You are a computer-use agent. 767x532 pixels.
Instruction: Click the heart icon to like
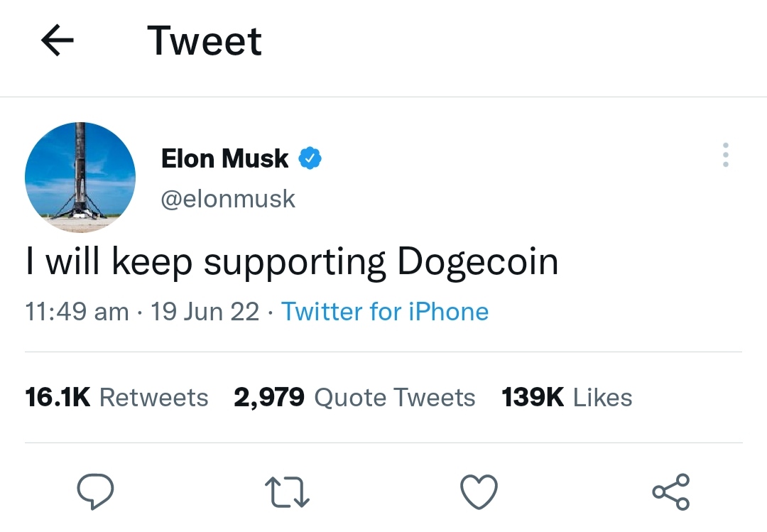coord(479,489)
